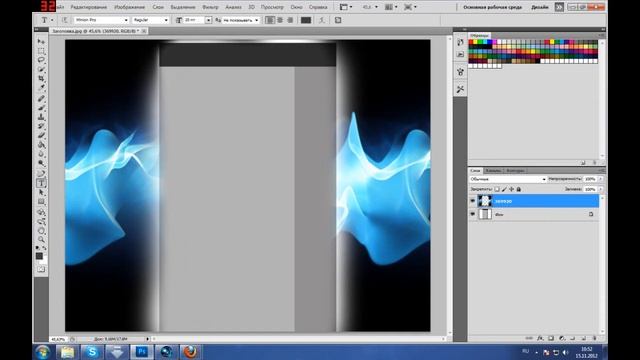
Task: Select the Quick Selection tool
Action: (x=41, y=69)
